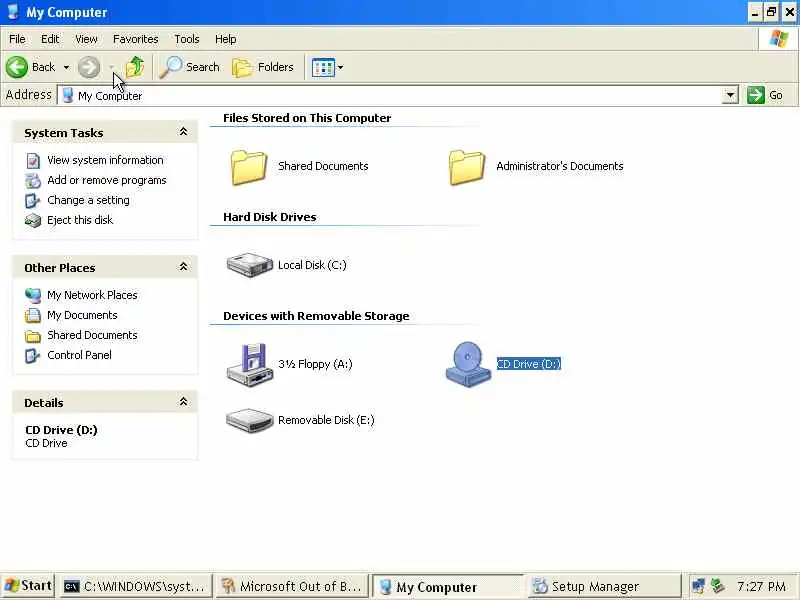Minimize the My Computer window
This screenshot has height=600, width=800.
[755, 12]
